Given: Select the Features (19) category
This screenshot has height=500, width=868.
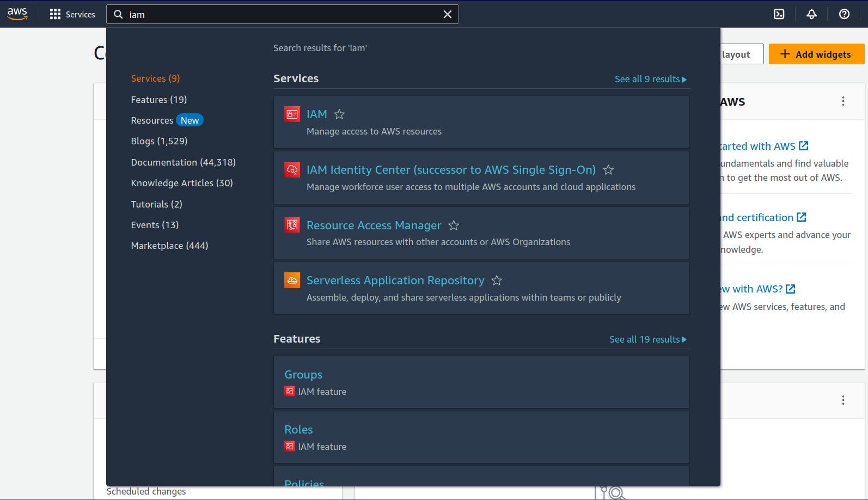Looking at the screenshot, I should tap(159, 100).
